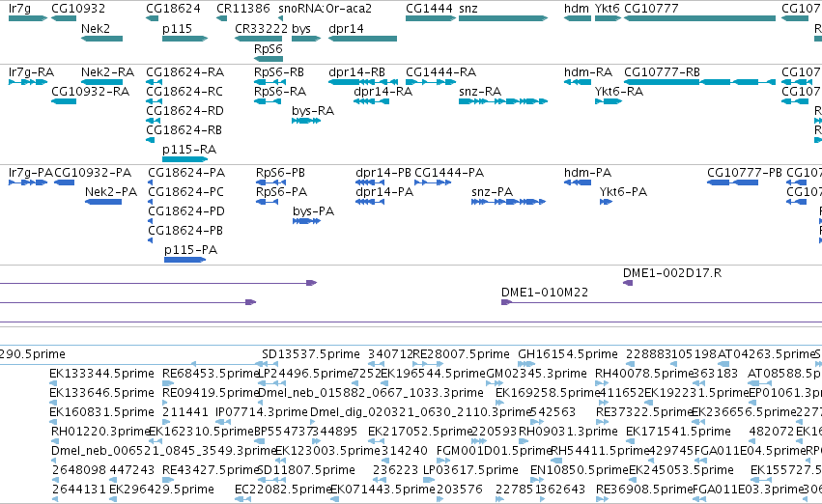The width and height of the screenshot is (822, 504).
Task: Click protein CG10932-PA
Action: pos(64,182)
